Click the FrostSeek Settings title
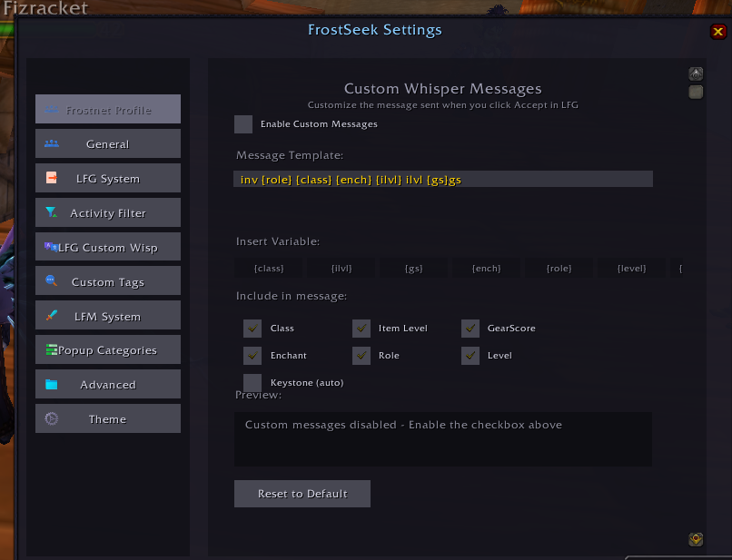The image size is (732, 560). pyautogui.click(x=374, y=30)
